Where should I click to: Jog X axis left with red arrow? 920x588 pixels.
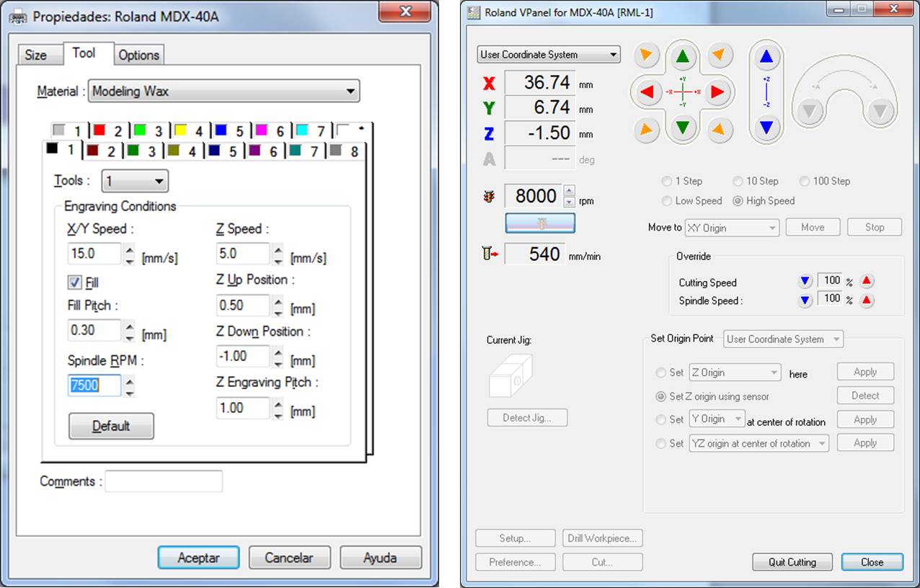coord(647,92)
